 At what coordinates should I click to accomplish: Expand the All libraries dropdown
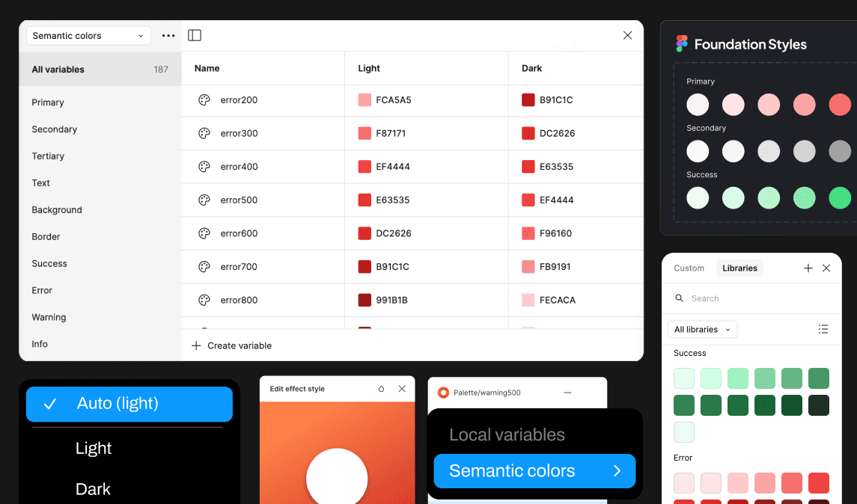pos(702,329)
